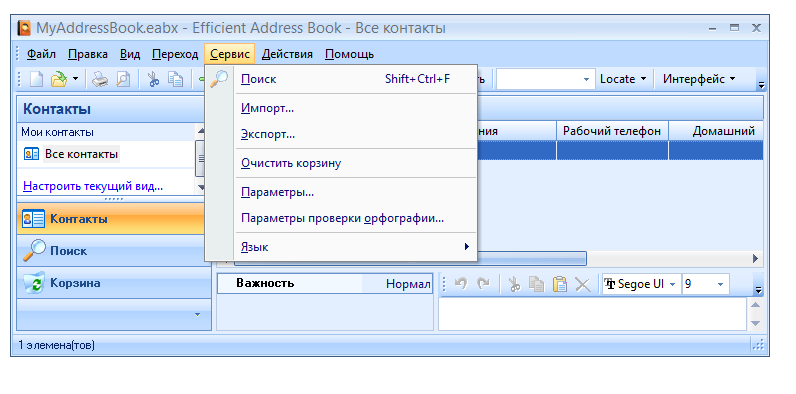Image resolution: width=796 pixels, height=394 pixels.
Task: Click the new document icon in main toolbar
Action: pos(37,80)
